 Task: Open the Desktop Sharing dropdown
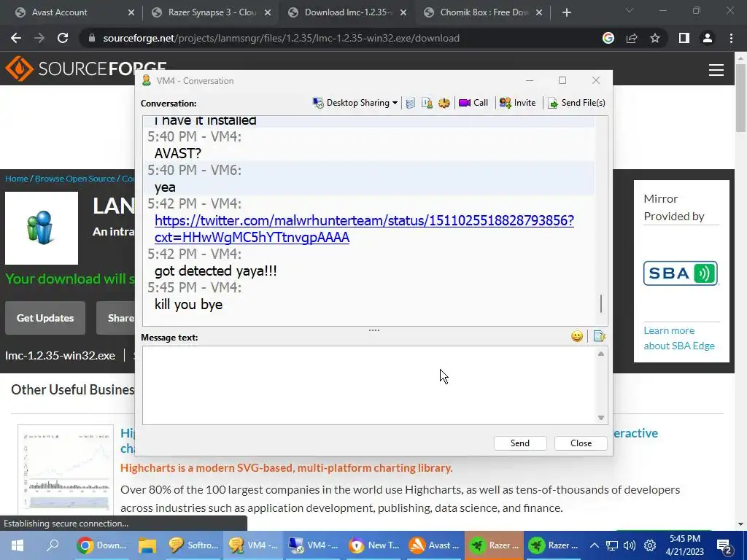tap(355, 103)
